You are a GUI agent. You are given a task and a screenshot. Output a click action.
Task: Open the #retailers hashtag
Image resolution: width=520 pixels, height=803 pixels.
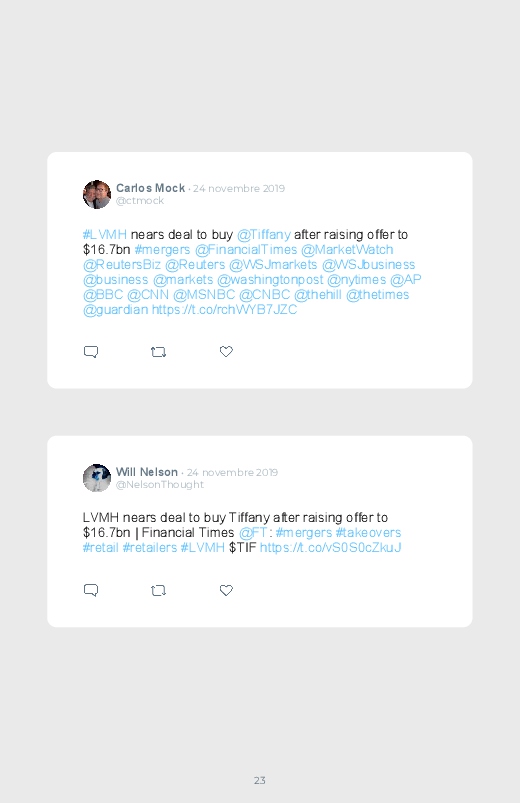[150, 547]
